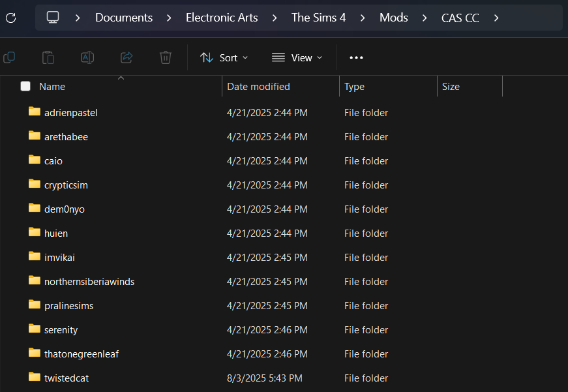Click the sort arrow above Name column
The height and width of the screenshot is (392, 568).
tap(121, 78)
